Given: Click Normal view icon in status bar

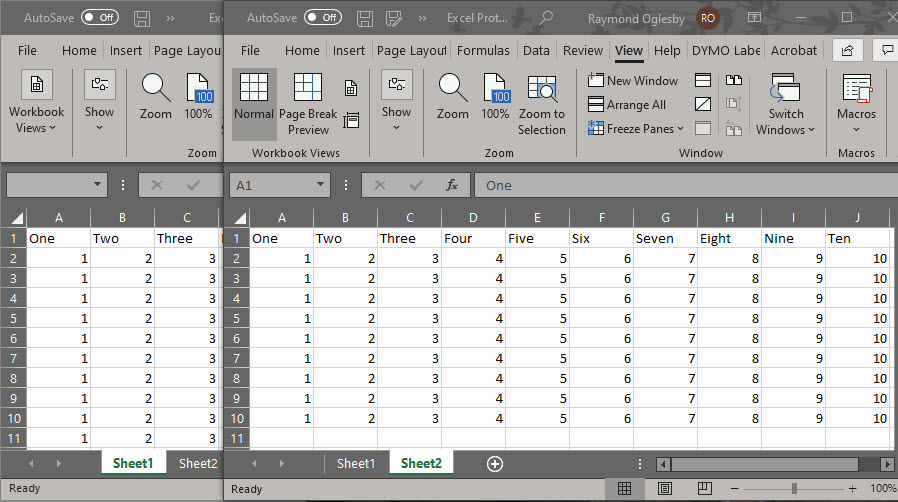Looking at the screenshot, I should pos(624,488).
